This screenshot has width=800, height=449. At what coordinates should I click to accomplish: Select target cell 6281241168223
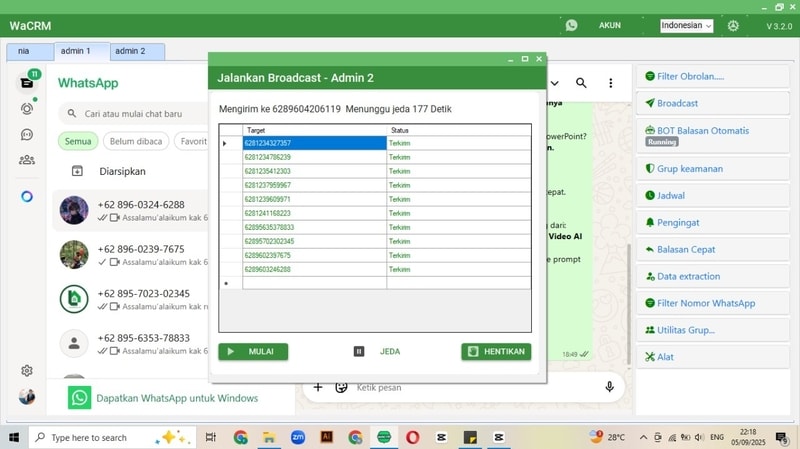(x=314, y=213)
